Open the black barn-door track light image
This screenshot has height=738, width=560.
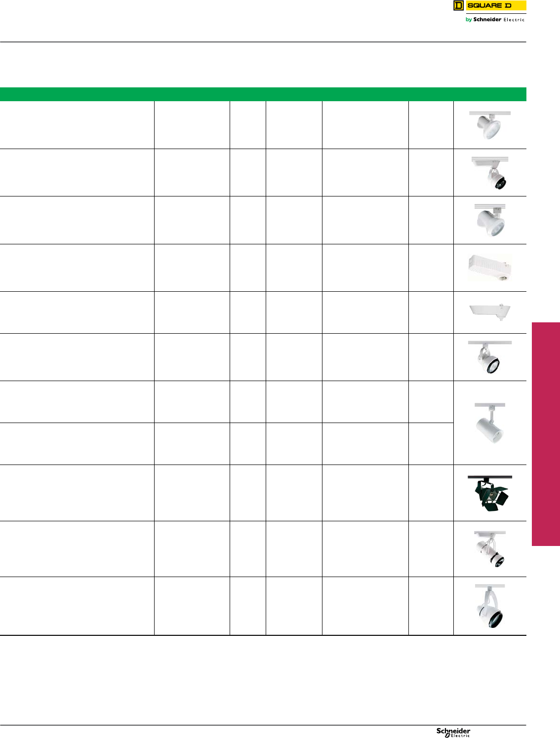coord(490,493)
